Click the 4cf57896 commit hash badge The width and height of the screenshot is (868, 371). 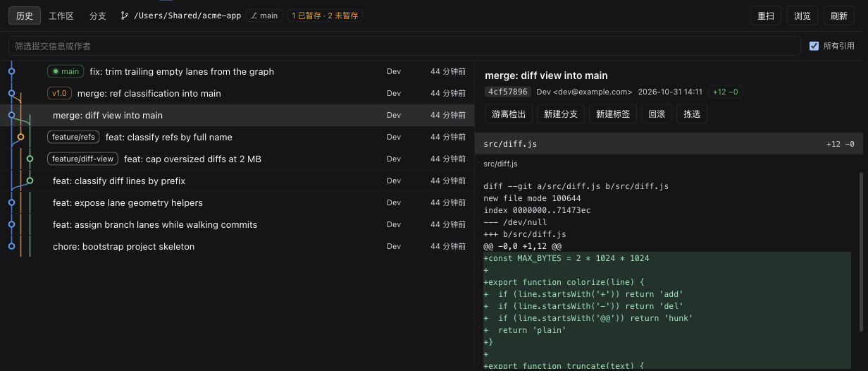click(x=507, y=92)
